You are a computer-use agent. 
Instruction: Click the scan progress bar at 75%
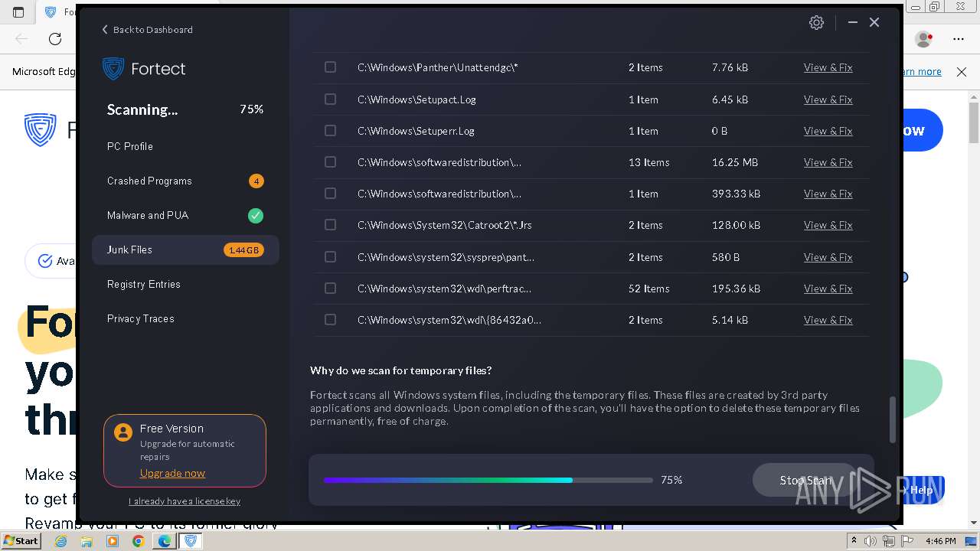[488, 480]
